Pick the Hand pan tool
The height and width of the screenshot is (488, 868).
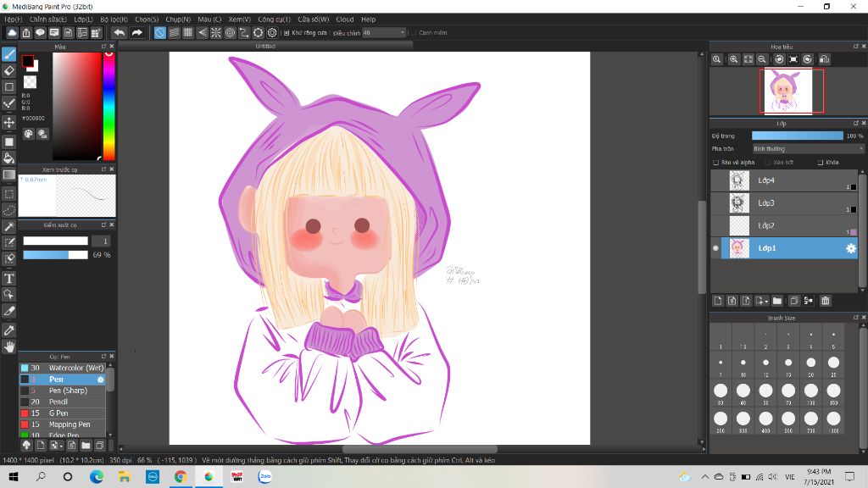[x=9, y=347]
